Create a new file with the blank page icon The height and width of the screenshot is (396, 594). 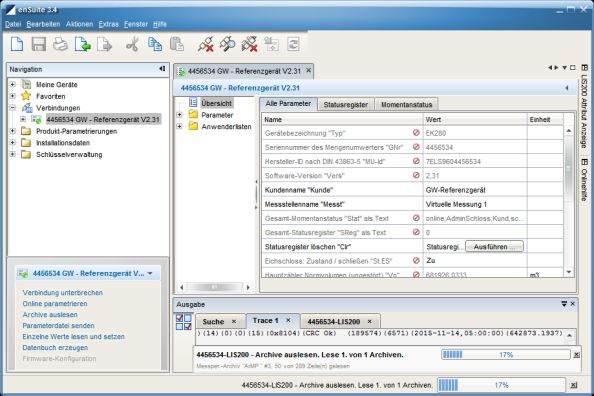[x=17, y=44]
